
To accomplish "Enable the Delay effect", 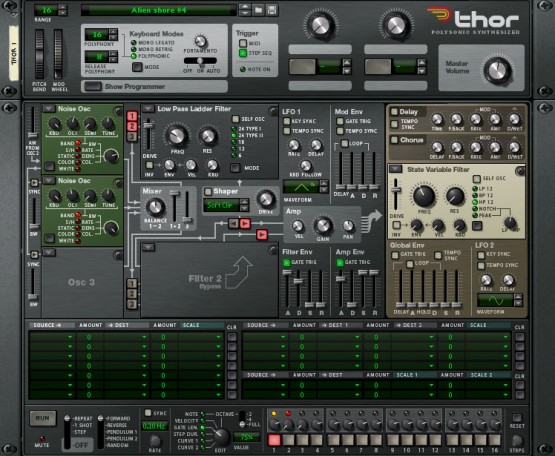I will [x=394, y=112].
